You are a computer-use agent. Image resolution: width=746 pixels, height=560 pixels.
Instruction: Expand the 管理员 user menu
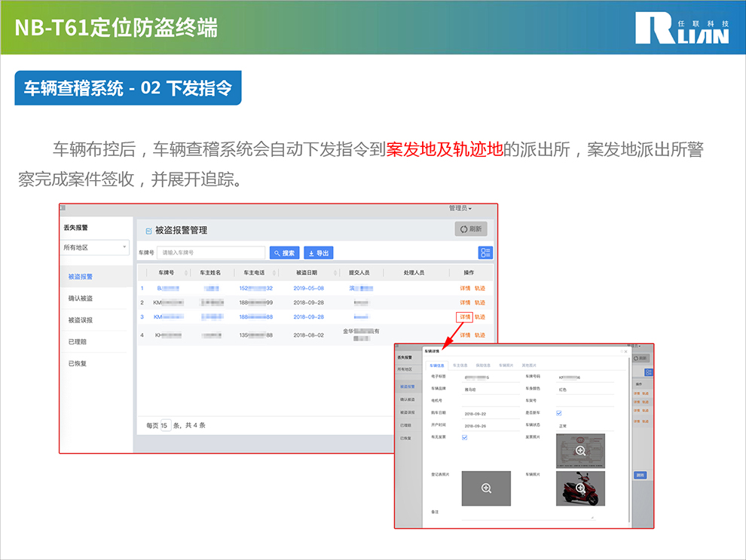click(460, 208)
